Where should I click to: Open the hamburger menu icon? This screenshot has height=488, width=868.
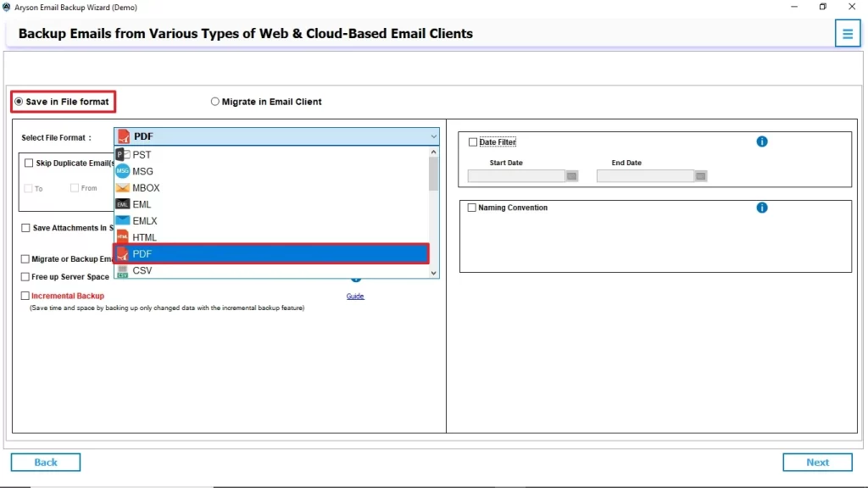(847, 34)
